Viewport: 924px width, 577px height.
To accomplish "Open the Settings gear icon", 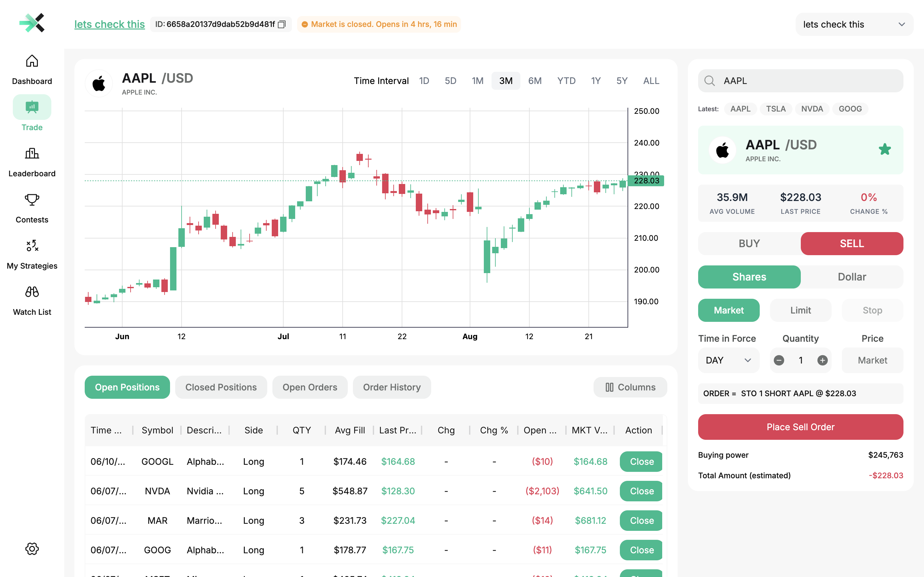I will [32, 549].
